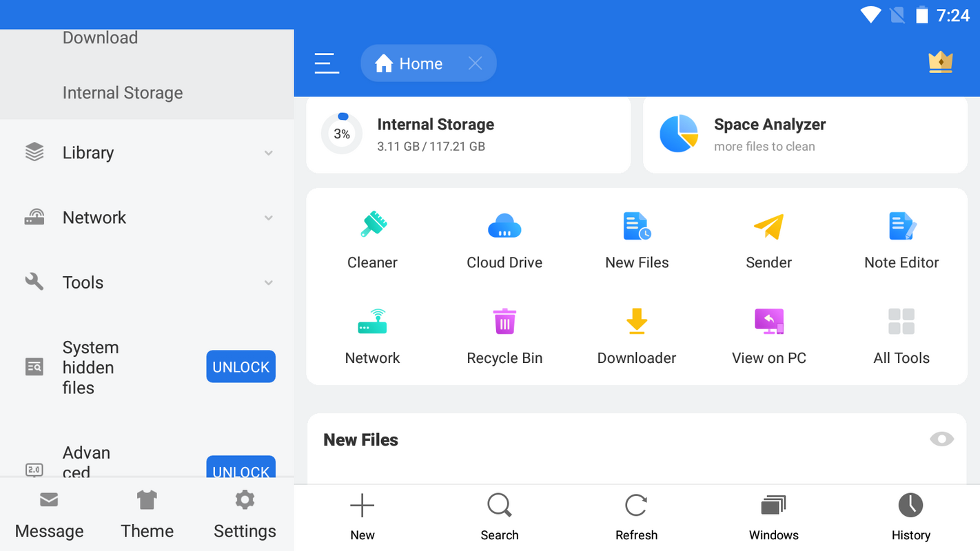
Task: Open Internal Storage usage card
Action: [x=468, y=134]
